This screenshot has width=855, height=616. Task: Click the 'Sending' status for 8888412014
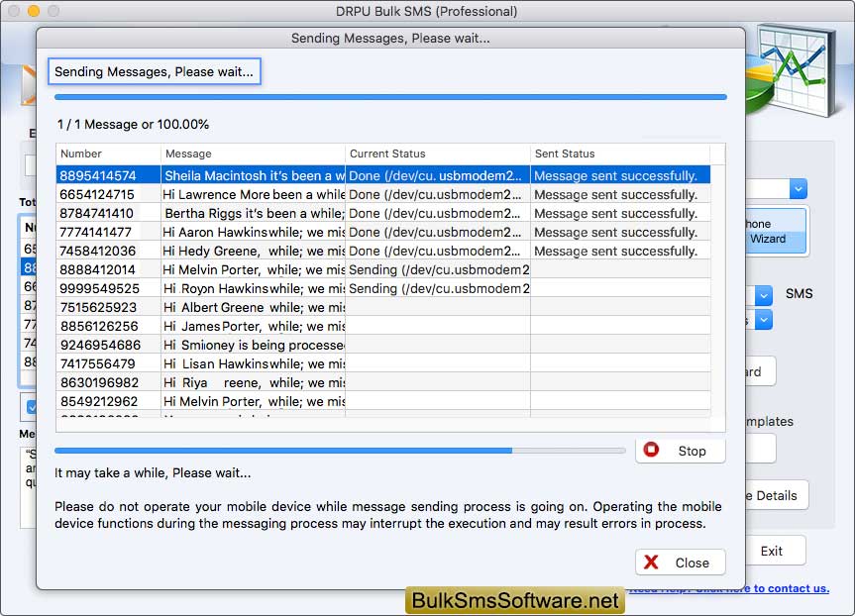(438, 269)
